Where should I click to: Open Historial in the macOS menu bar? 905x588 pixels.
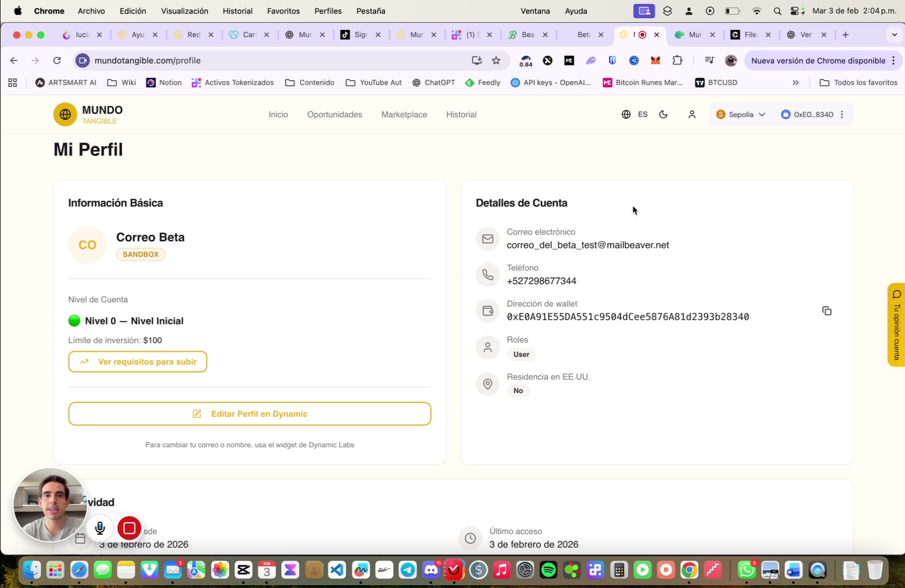(x=237, y=11)
